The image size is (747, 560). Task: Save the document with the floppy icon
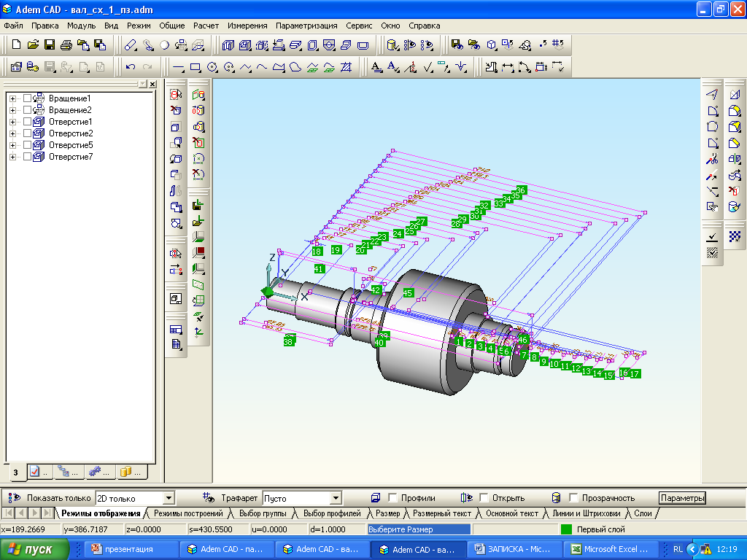tap(50, 44)
